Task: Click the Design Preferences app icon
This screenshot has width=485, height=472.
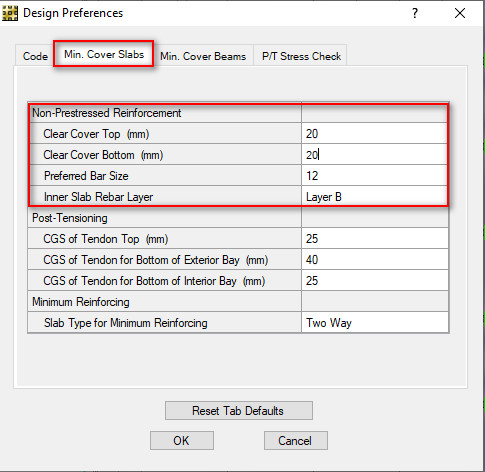Action: pos(10,14)
